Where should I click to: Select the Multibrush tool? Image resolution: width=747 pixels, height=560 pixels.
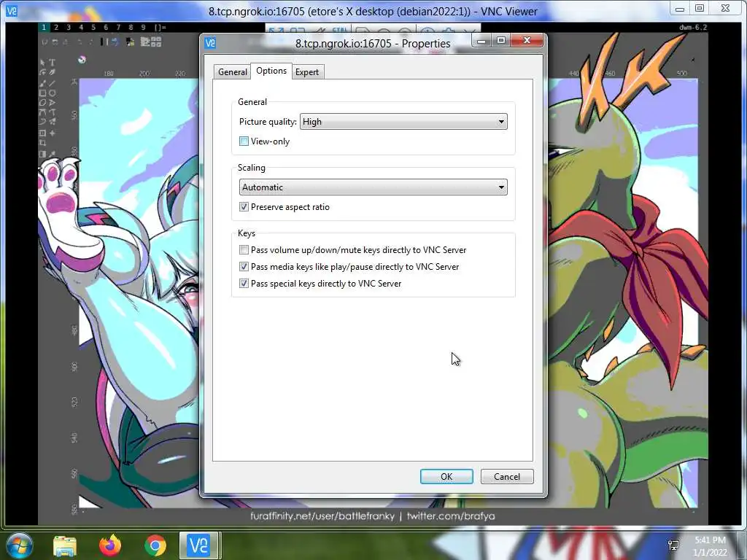[53, 121]
